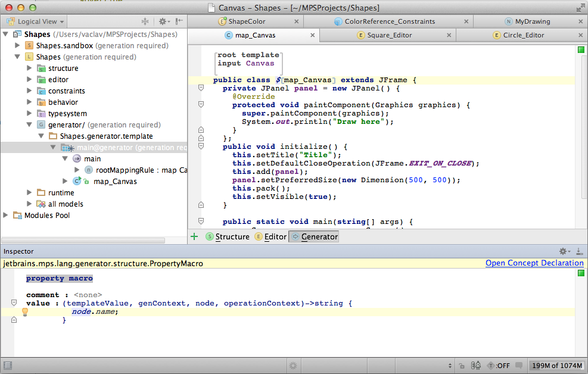
Task: Click the collapse all icon in project toolbar
Action: click(x=145, y=21)
